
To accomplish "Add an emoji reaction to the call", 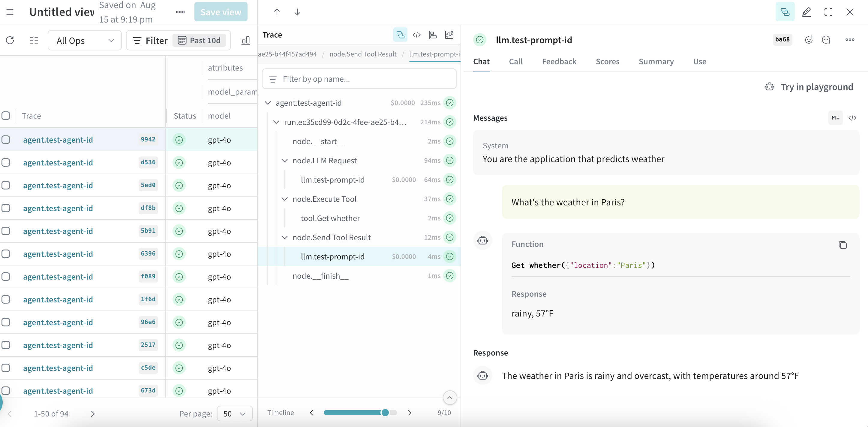I will pyautogui.click(x=809, y=40).
